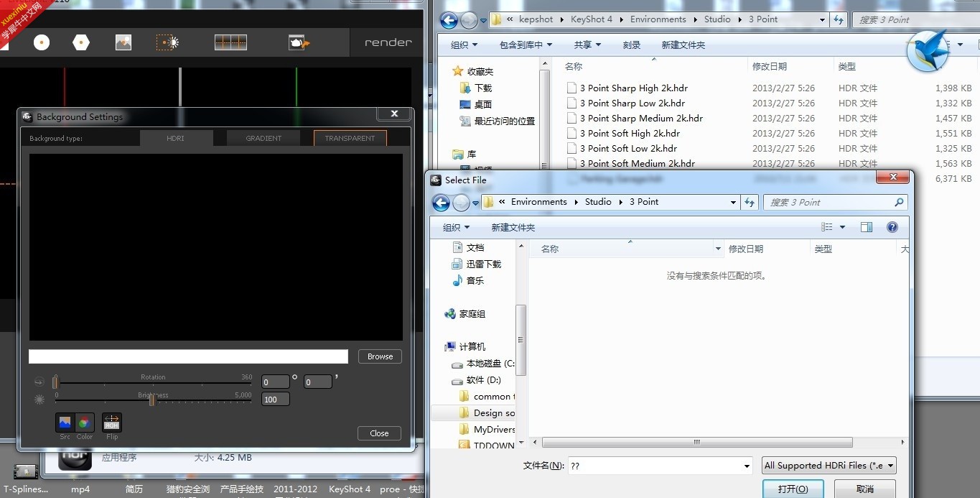Toggle the Flip HDR button

[x=112, y=423]
